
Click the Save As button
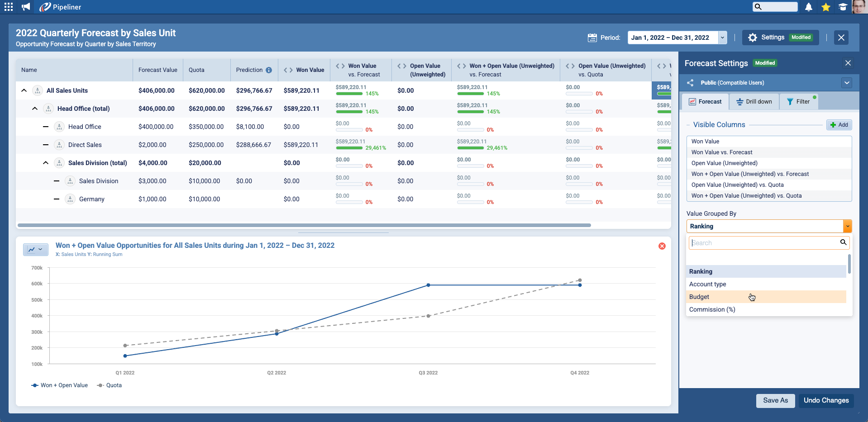tap(775, 400)
